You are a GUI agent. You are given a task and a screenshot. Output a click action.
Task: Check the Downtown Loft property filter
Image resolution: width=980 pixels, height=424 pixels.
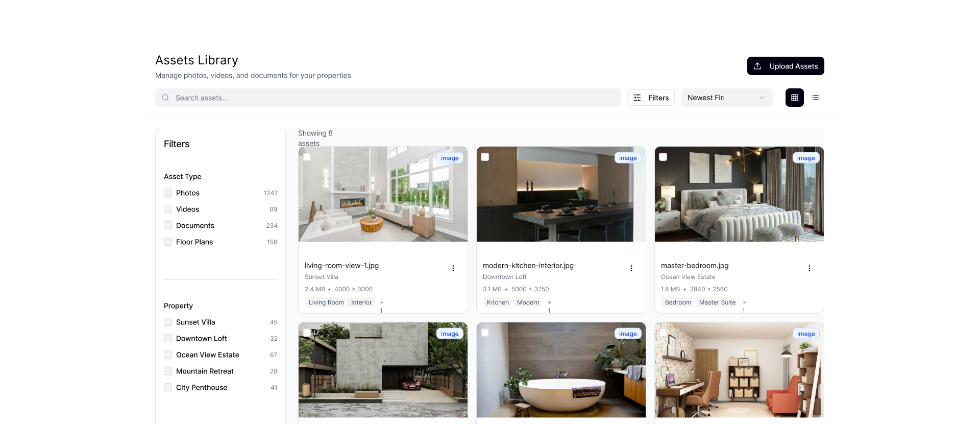pyautogui.click(x=168, y=338)
